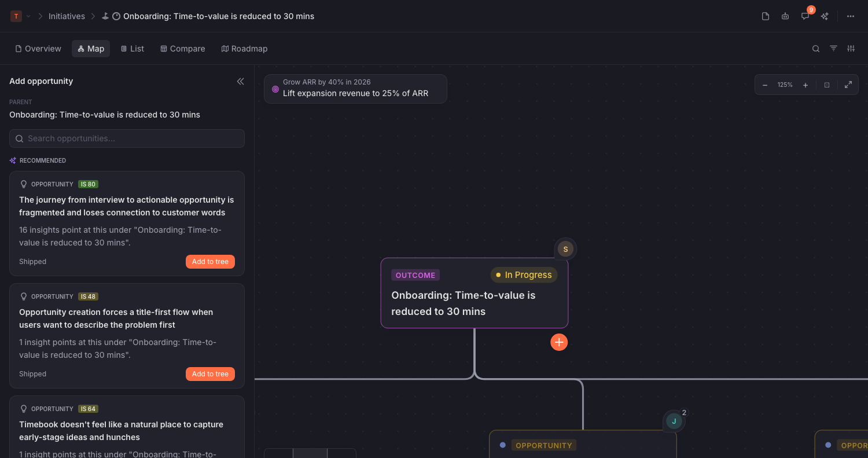
Task: Open the filter icon in the tab bar
Action: pyautogui.click(x=833, y=49)
